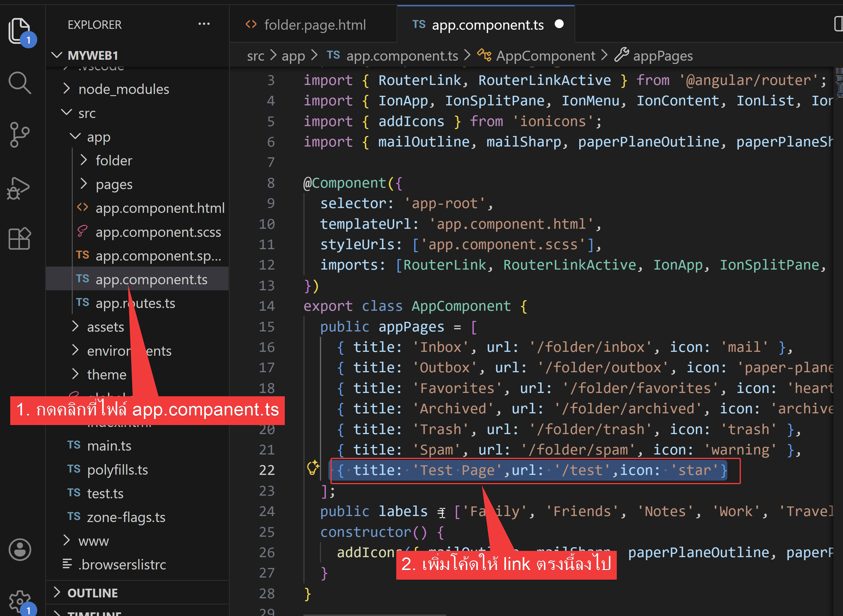Screen dimensions: 843x616
Task: Open Explorer's more actions ellipsis
Action: coord(204,24)
